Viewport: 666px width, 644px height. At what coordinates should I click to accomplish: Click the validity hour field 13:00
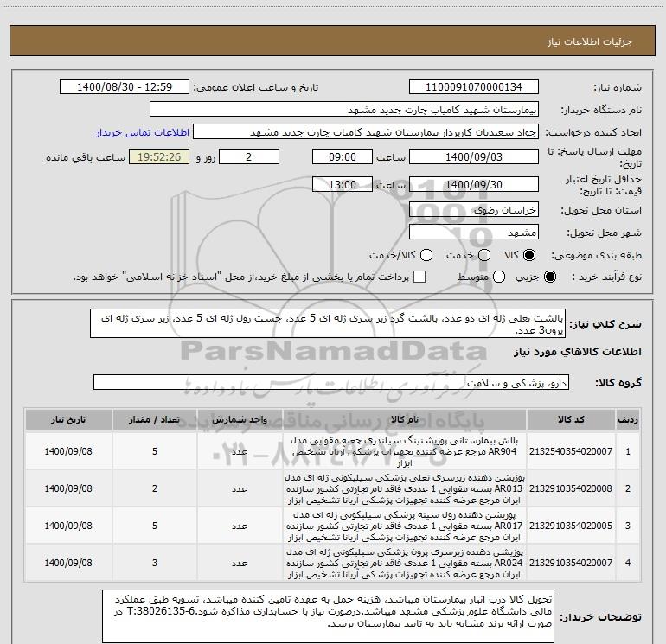[x=343, y=184]
